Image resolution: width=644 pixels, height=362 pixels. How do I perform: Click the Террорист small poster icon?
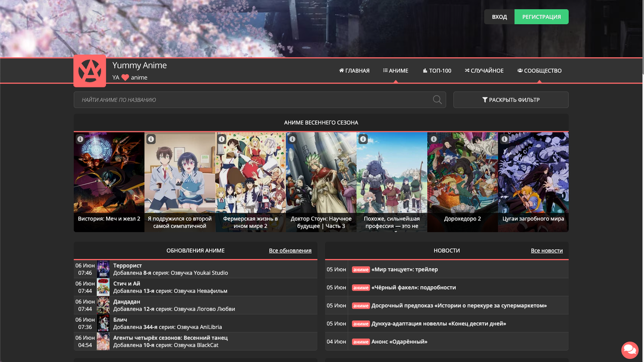pos(103,269)
